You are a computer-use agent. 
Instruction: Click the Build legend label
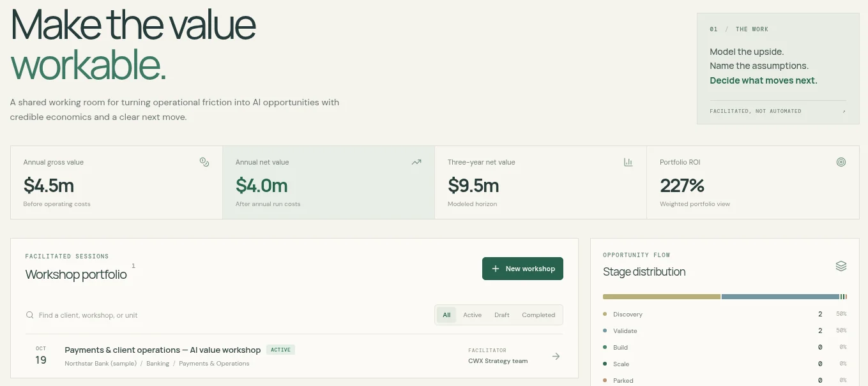pos(620,348)
